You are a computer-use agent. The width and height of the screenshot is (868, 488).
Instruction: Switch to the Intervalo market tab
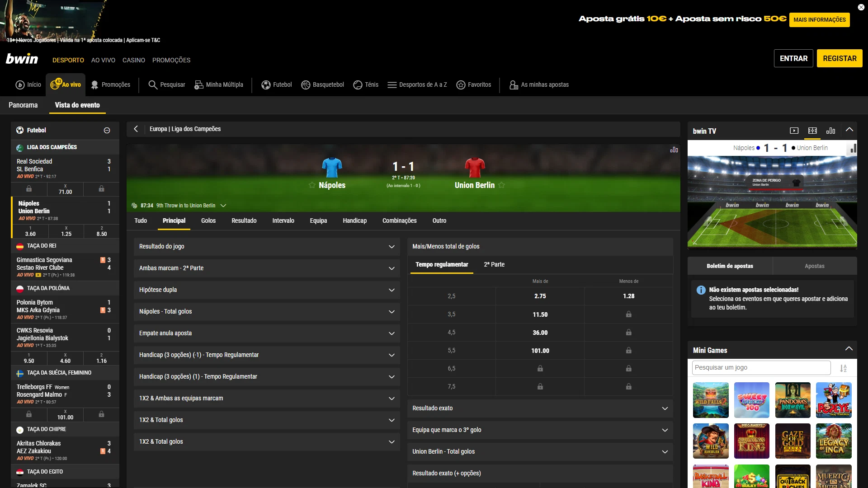tap(283, 221)
